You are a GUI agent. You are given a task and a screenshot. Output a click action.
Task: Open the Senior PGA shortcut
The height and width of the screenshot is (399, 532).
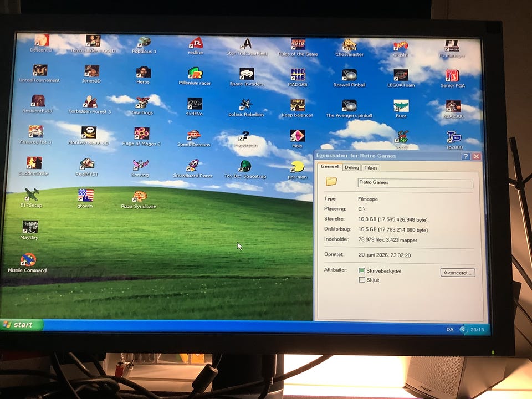point(452,76)
